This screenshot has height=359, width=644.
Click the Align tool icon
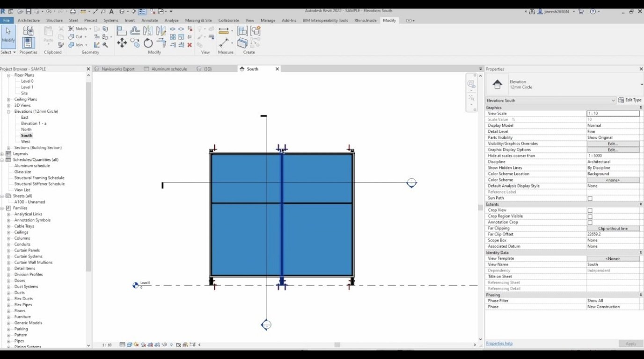(x=122, y=31)
